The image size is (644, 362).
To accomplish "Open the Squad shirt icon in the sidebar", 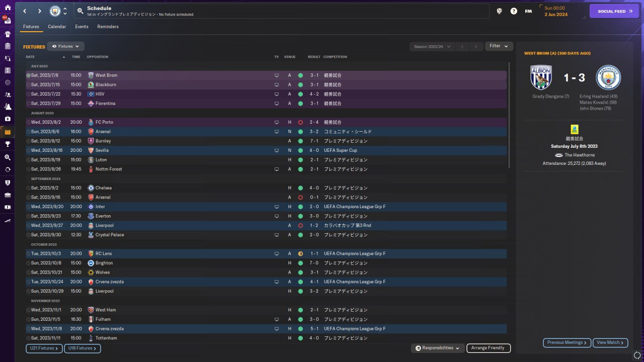I will click(7, 34).
